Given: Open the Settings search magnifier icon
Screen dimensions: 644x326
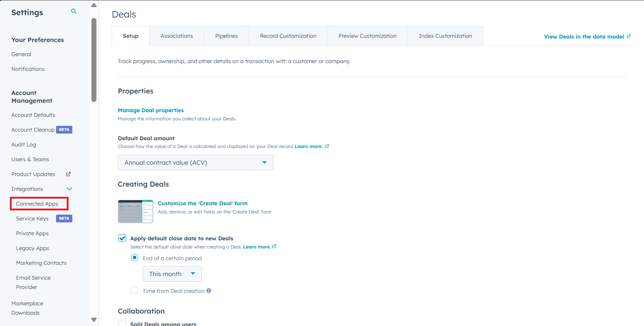Looking at the screenshot, I should (74, 12).
